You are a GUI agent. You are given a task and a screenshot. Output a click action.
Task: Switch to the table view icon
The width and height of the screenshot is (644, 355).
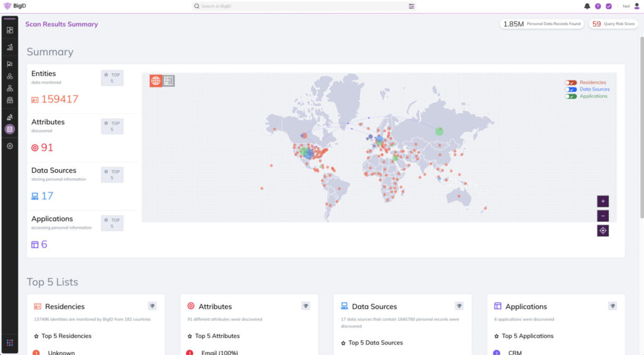169,80
